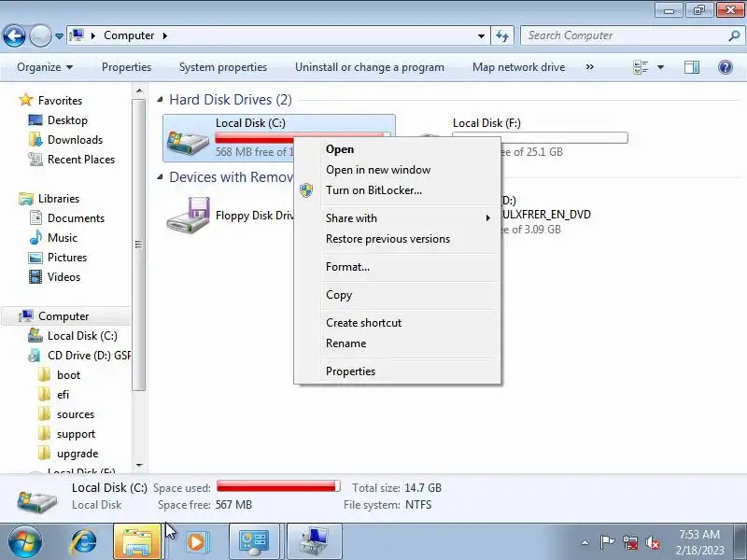Image resolution: width=747 pixels, height=560 pixels.
Task: Select Desktop under Favorites
Action: click(67, 120)
